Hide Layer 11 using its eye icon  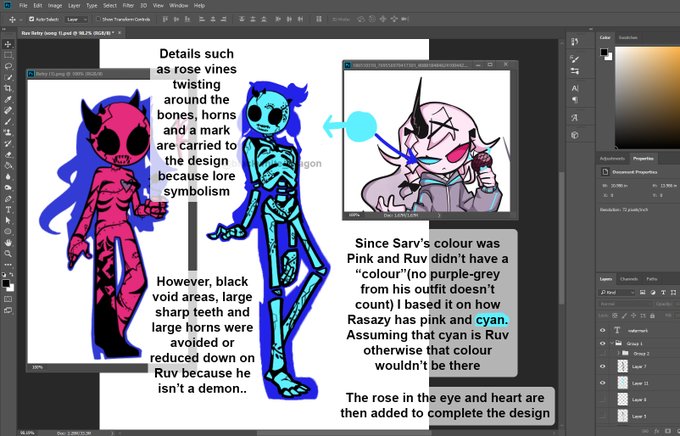(x=603, y=383)
